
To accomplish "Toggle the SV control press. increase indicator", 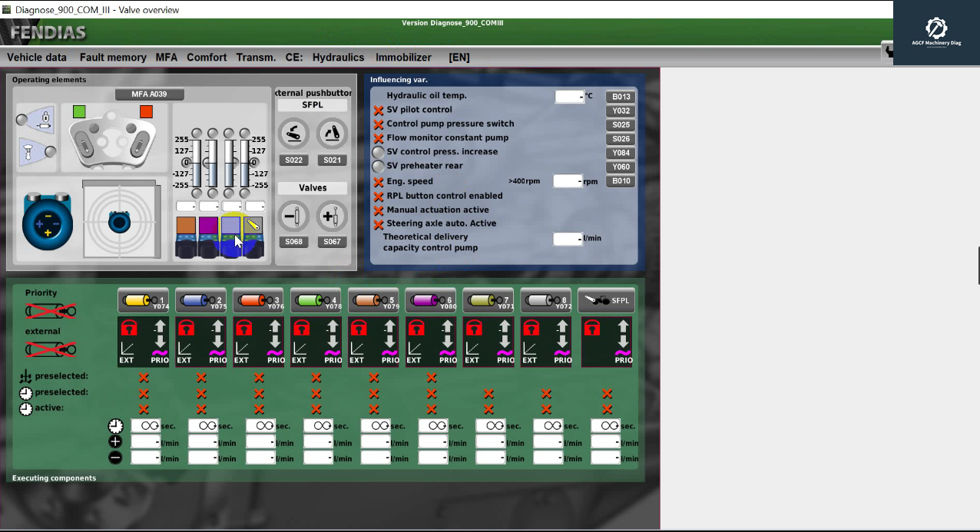I will point(377,152).
